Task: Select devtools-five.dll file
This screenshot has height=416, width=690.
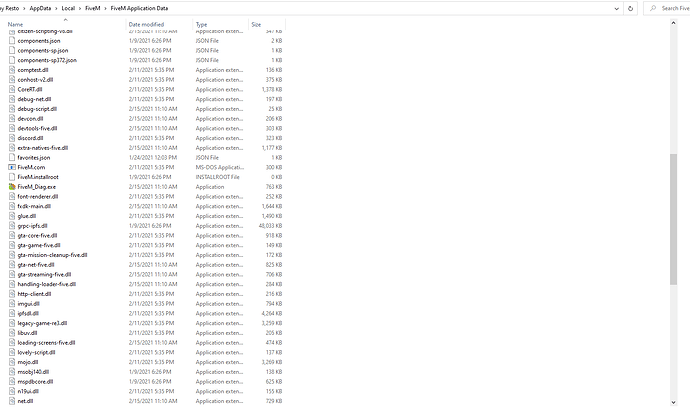Action: (x=37, y=129)
